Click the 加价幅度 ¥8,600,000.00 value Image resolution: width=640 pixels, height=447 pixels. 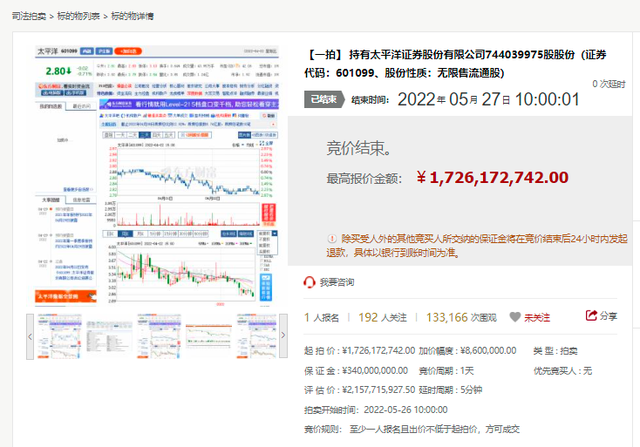[x=488, y=351]
